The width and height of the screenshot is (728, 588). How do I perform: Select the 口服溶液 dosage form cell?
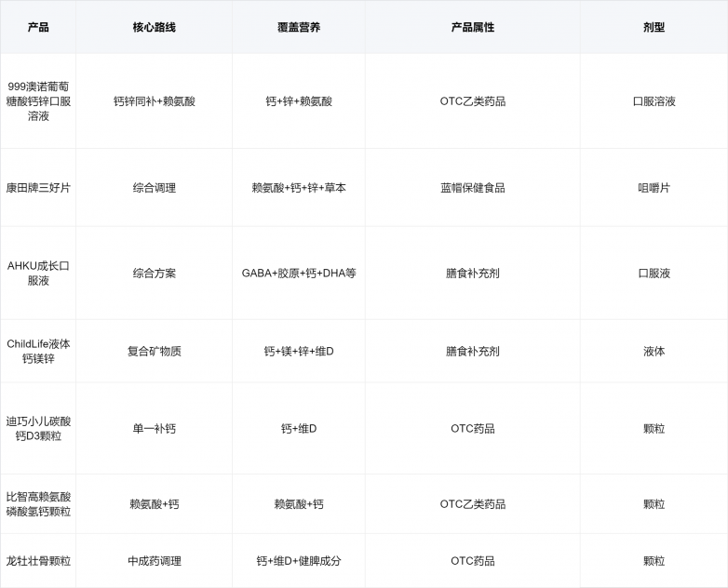pos(654,101)
